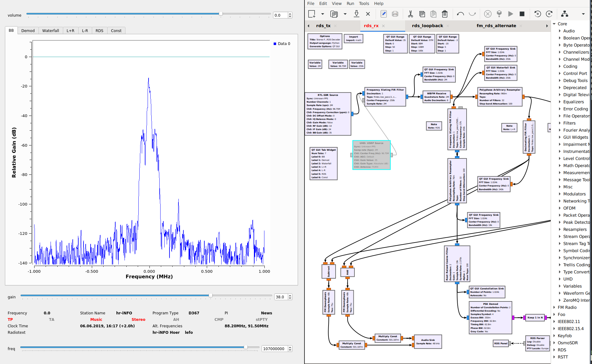Open the Tools menu
Image resolution: width=592 pixels, height=364 pixels.
click(x=364, y=3)
